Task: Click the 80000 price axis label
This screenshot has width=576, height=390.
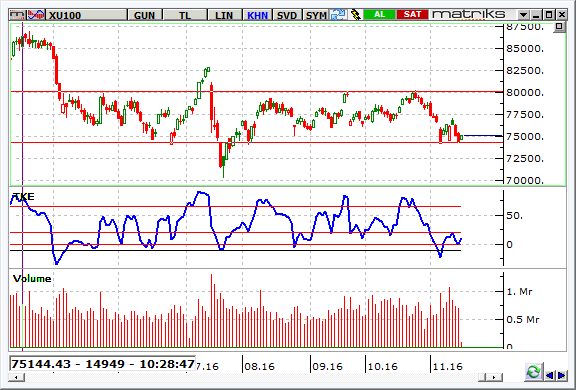Action: point(525,93)
